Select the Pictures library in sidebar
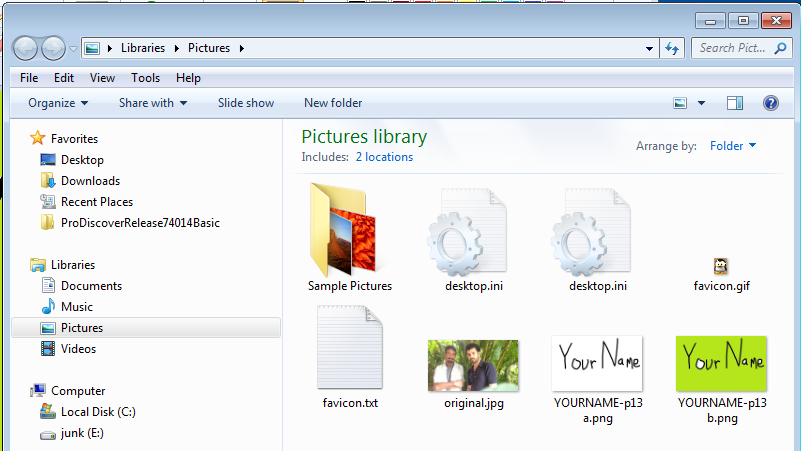Screen dimensions: 801x451 coord(146,327)
